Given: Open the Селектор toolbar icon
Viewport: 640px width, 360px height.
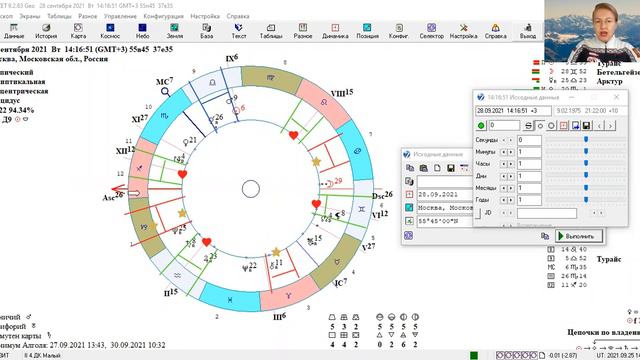Looking at the screenshot, I should pyautogui.click(x=431, y=31).
